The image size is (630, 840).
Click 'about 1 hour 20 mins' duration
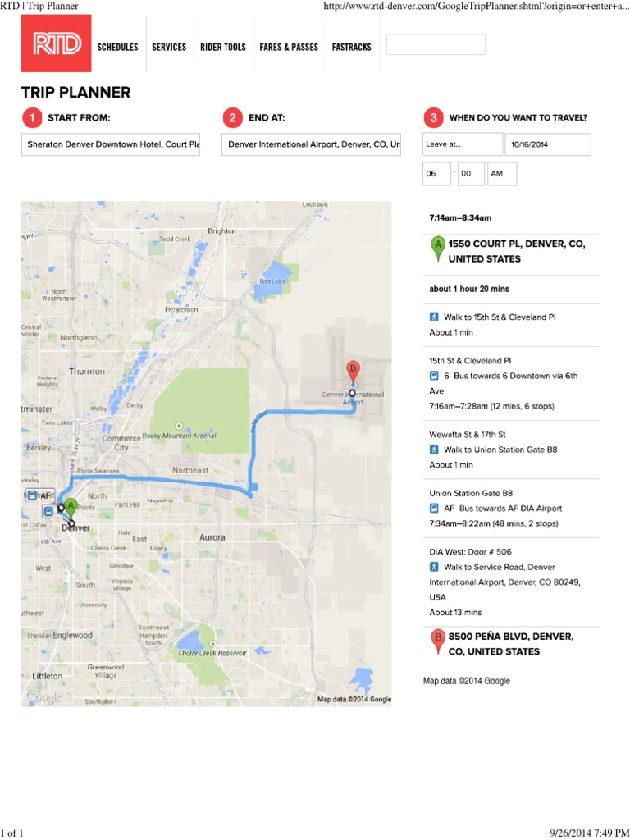coord(469,289)
